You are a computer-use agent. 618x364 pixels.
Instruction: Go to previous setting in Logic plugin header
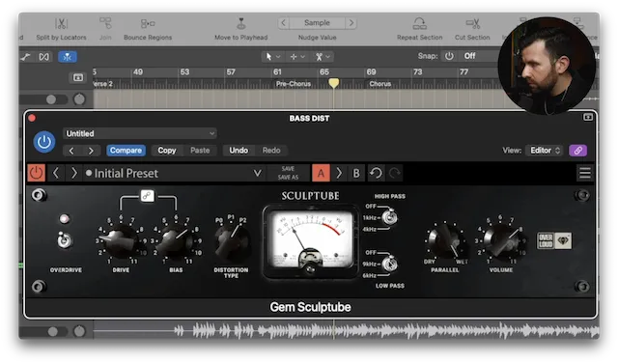[71, 151]
